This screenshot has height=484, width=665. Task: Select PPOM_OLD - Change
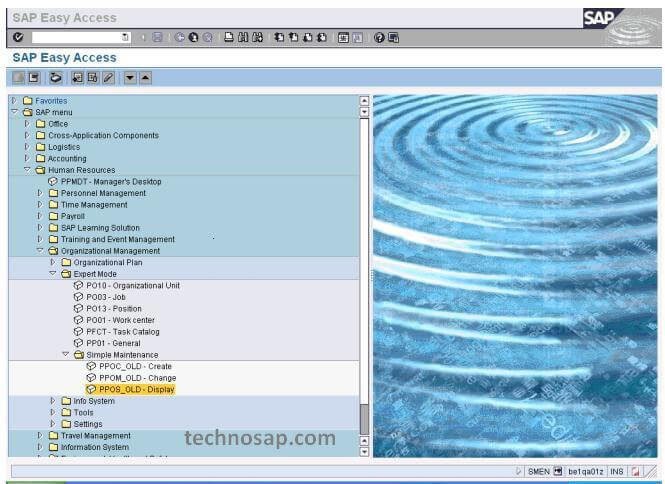pyautogui.click(x=137, y=378)
